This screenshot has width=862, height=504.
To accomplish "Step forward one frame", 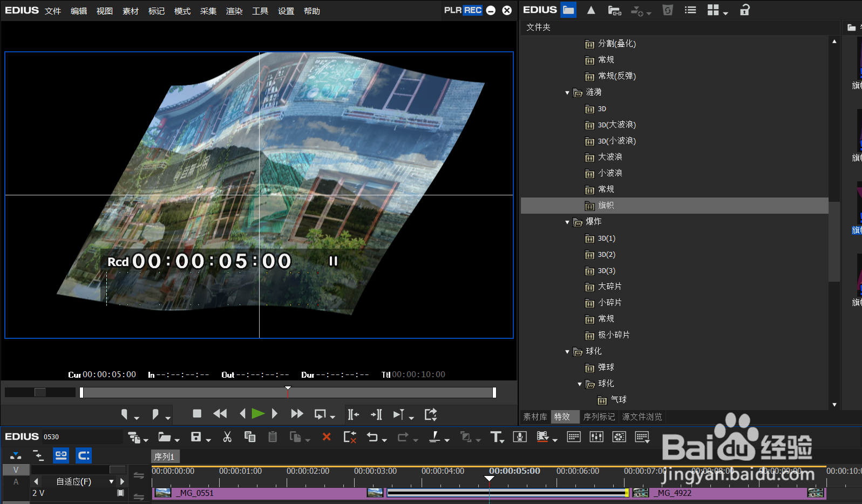I will click(275, 414).
